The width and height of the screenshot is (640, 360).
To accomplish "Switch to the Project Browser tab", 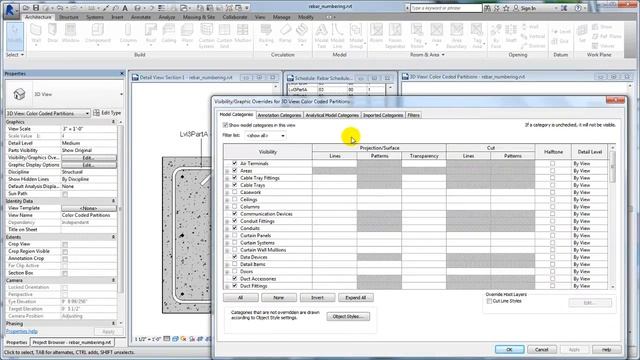I will pos(72,342).
